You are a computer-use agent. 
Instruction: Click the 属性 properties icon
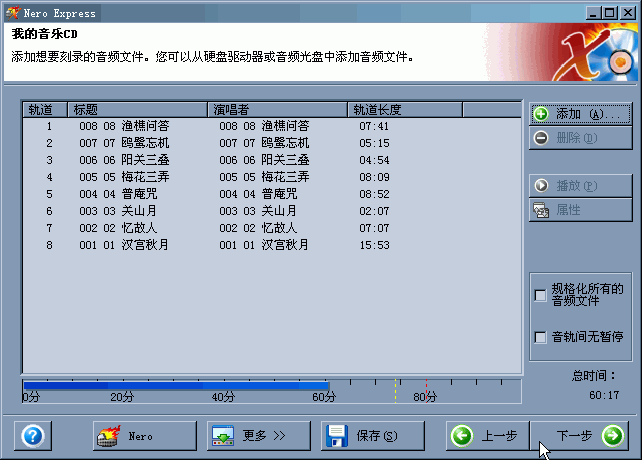[541, 210]
